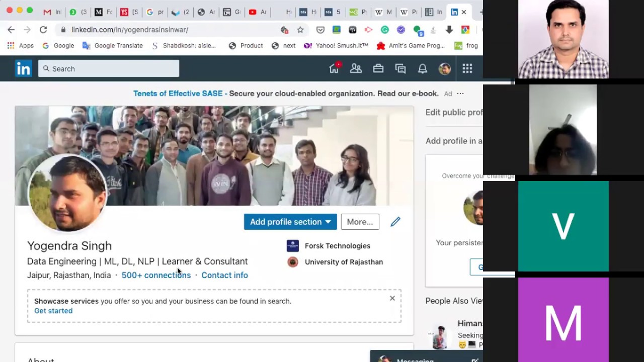Open the Work apps grid icon
Screen dimensions: 644x362
(x=467, y=69)
